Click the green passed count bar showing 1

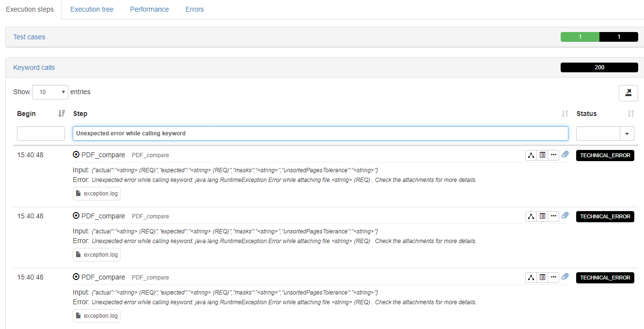click(x=580, y=37)
